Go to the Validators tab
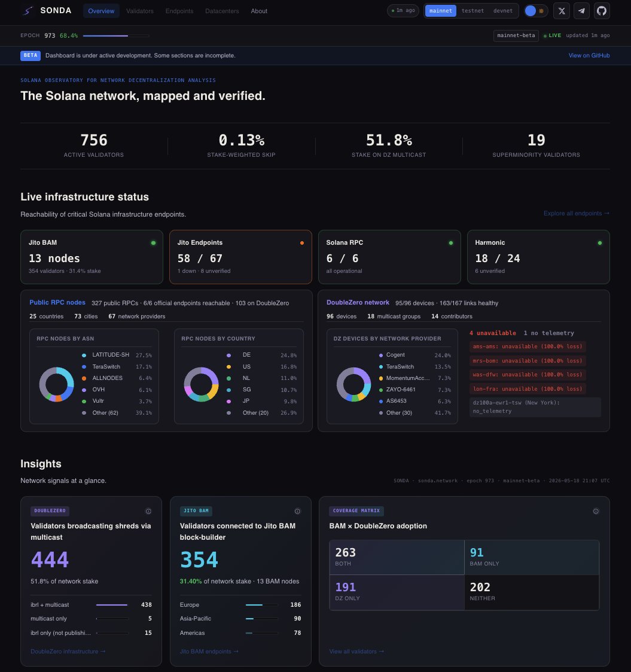Viewport: 631px width, 672px height. click(x=139, y=11)
